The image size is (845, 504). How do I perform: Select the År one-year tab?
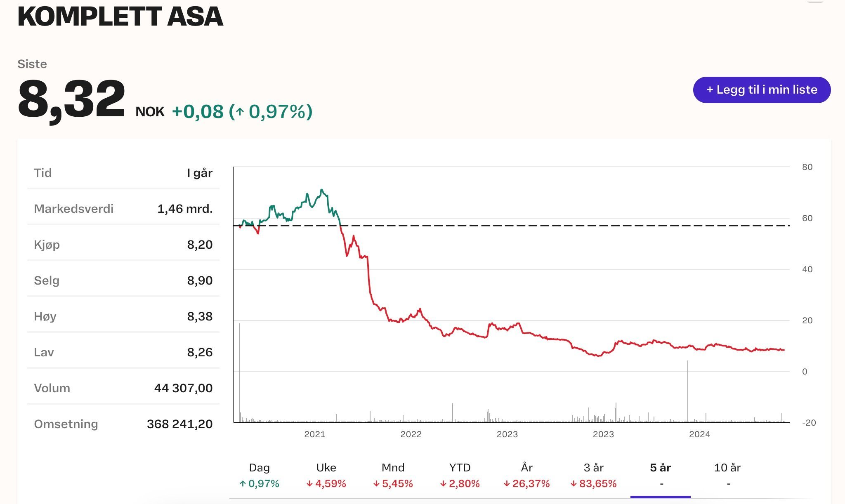(526, 475)
